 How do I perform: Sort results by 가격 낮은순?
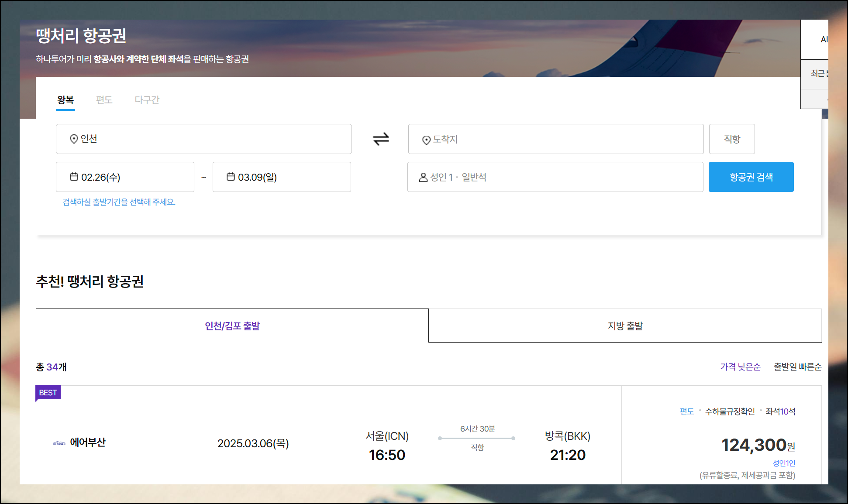click(x=740, y=367)
